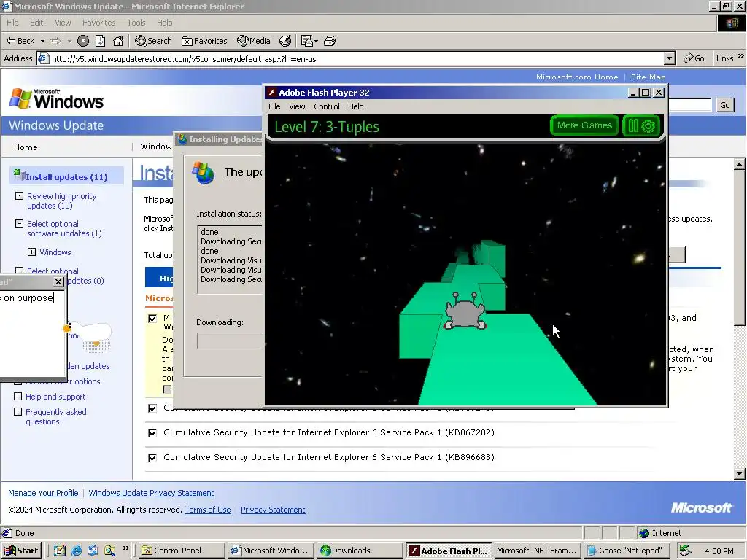This screenshot has width=747, height=560.
Task: Open the Media pane
Action: (254, 41)
